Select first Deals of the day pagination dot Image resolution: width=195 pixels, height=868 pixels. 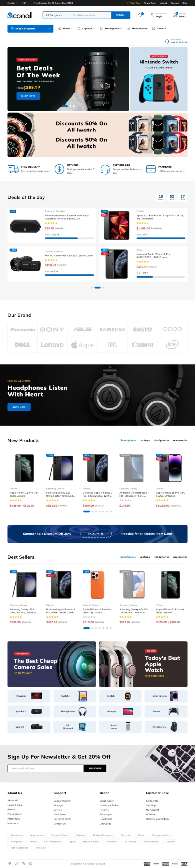point(92,287)
